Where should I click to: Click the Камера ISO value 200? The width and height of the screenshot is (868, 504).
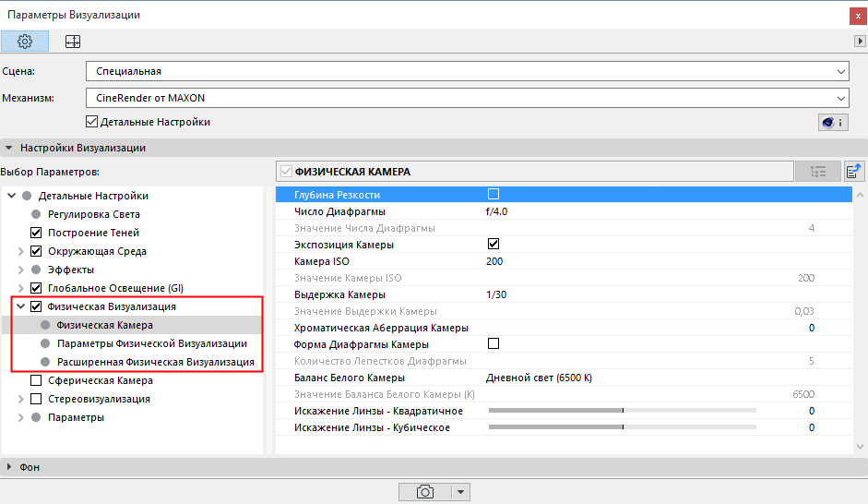point(494,261)
